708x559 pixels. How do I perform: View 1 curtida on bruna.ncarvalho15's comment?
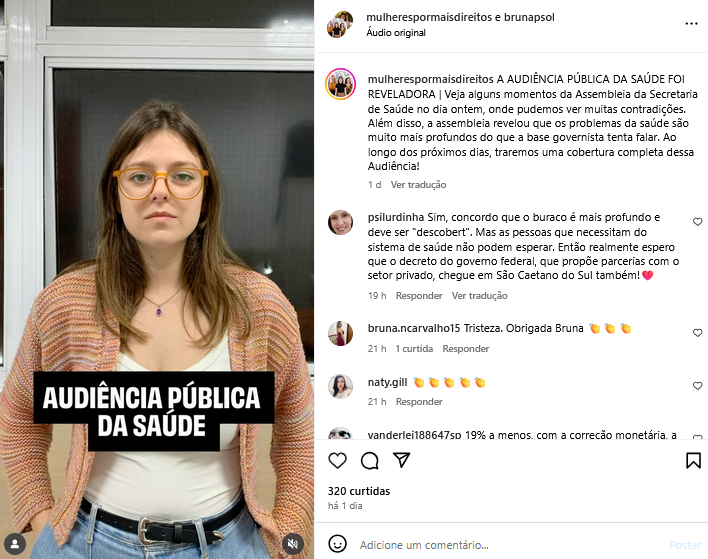pos(414,349)
